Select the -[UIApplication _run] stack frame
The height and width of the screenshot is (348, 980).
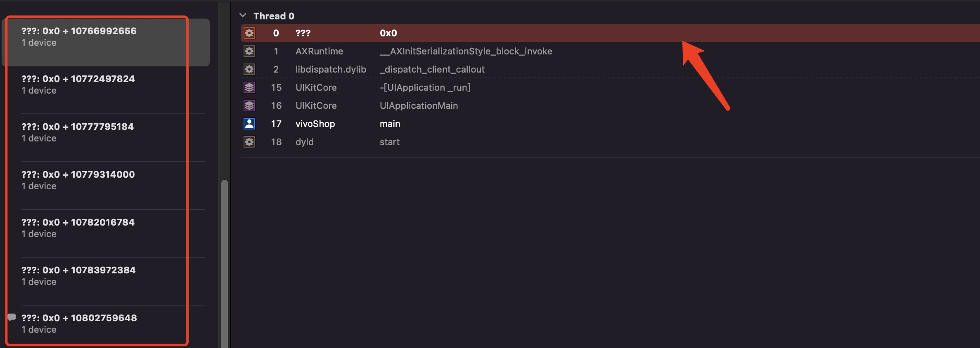coord(610,87)
